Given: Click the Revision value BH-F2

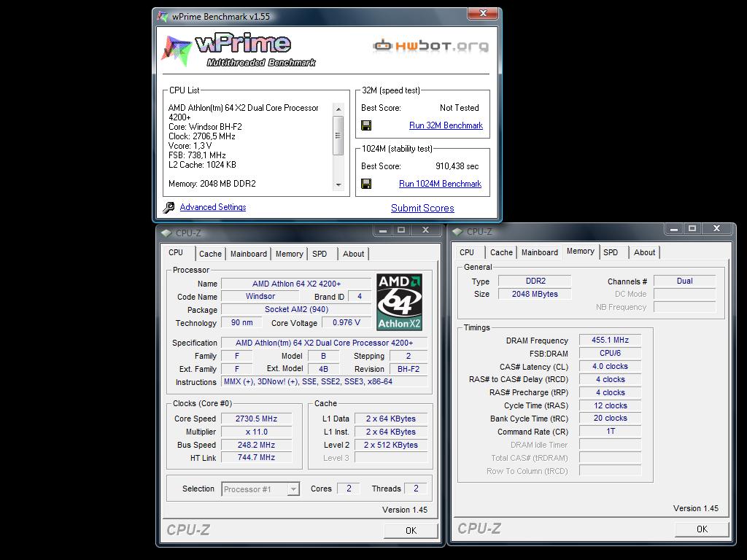Looking at the screenshot, I should click(409, 369).
